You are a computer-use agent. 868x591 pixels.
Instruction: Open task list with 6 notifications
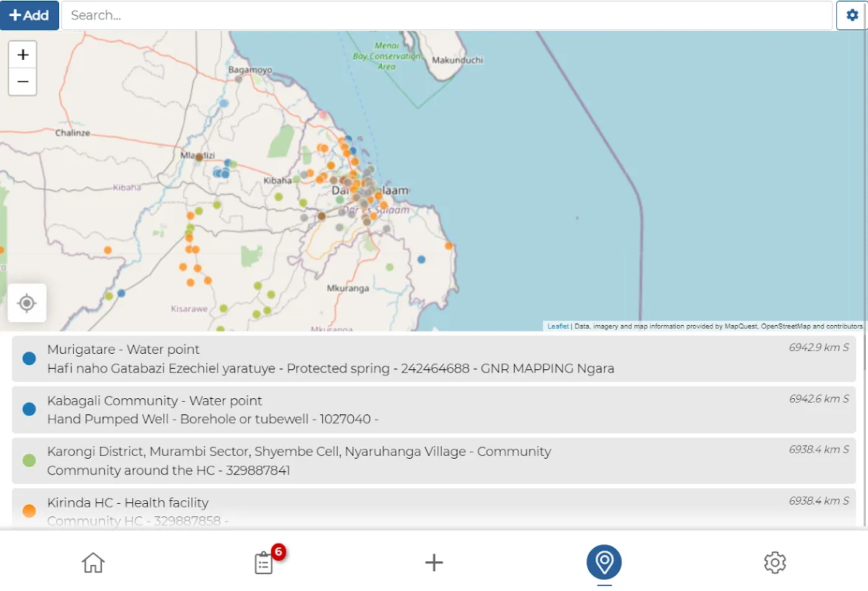[x=264, y=563]
